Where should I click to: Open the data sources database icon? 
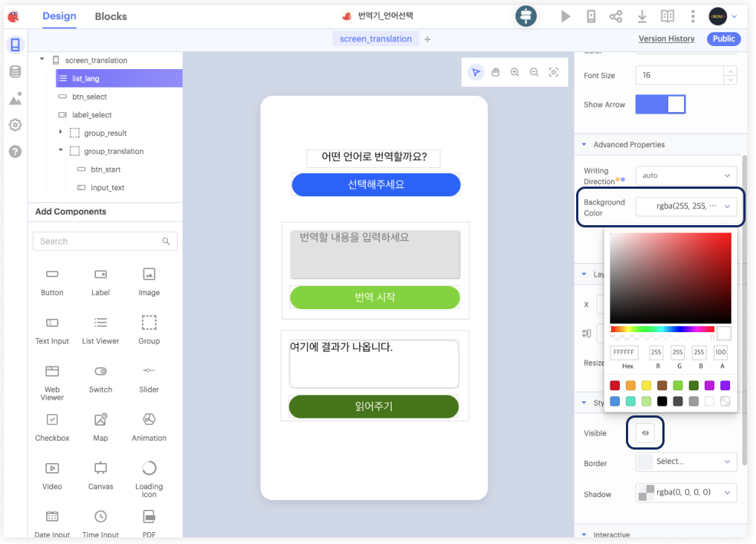(x=16, y=72)
